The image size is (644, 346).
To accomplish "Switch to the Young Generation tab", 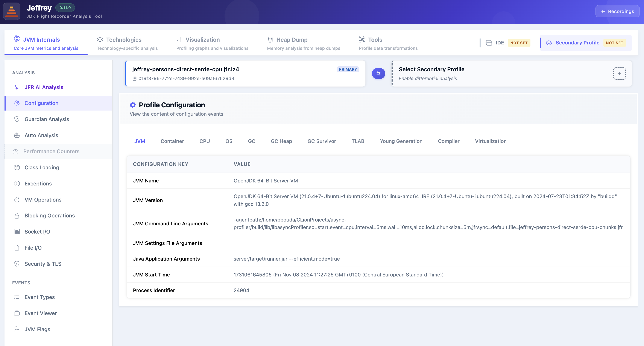I will [x=401, y=141].
